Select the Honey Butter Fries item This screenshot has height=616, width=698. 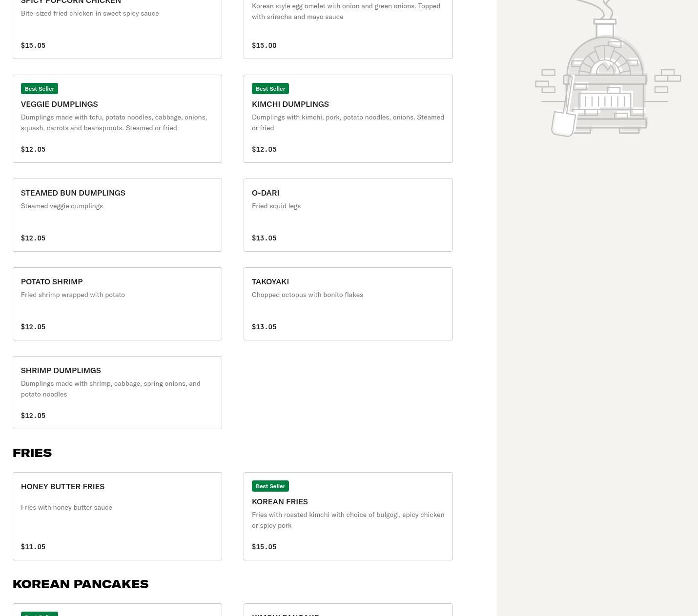click(x=117, y=516)
